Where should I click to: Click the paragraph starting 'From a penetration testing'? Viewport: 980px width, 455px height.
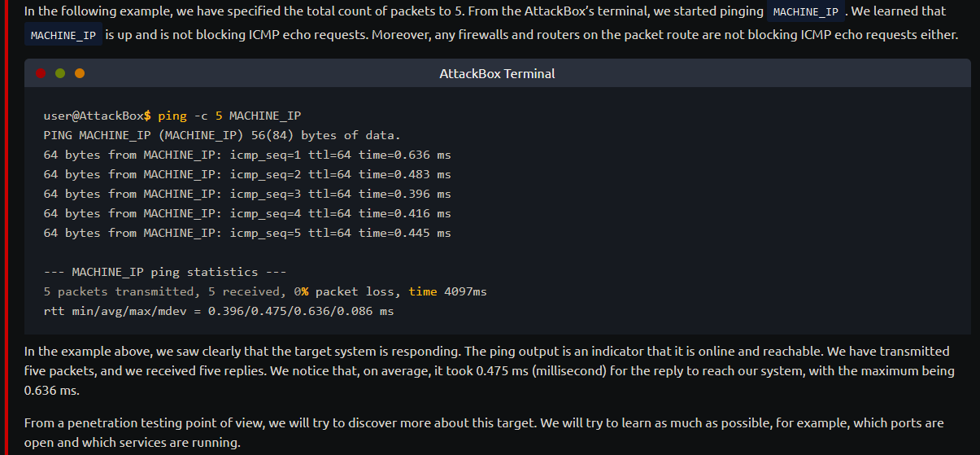(484, 433)
